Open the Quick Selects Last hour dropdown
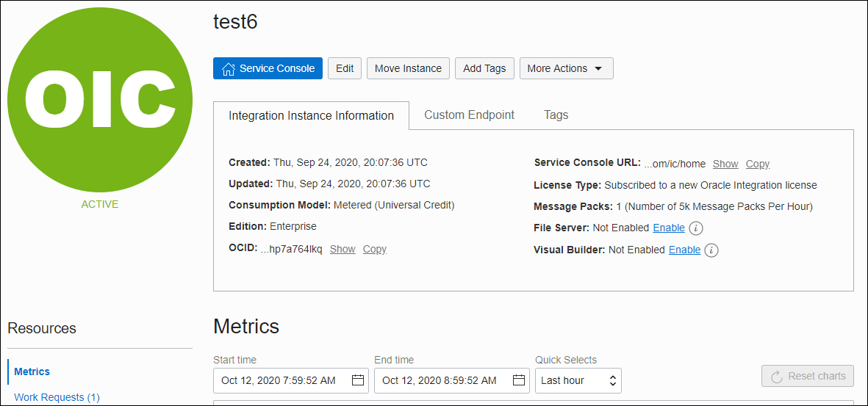Screen dimensions: 868x406 pyautogui.click(x=578, y=380)
